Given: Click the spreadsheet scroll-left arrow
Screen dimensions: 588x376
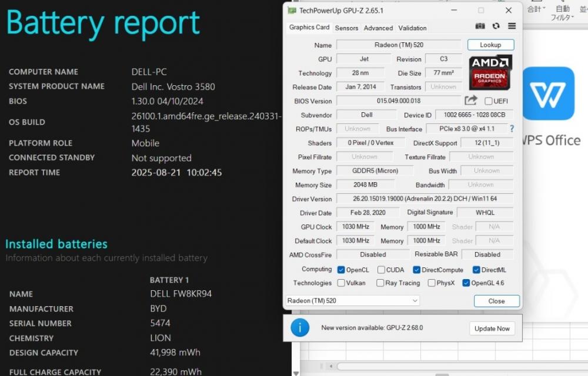Looking at the screenshot, I should click(x=330, y=366).
